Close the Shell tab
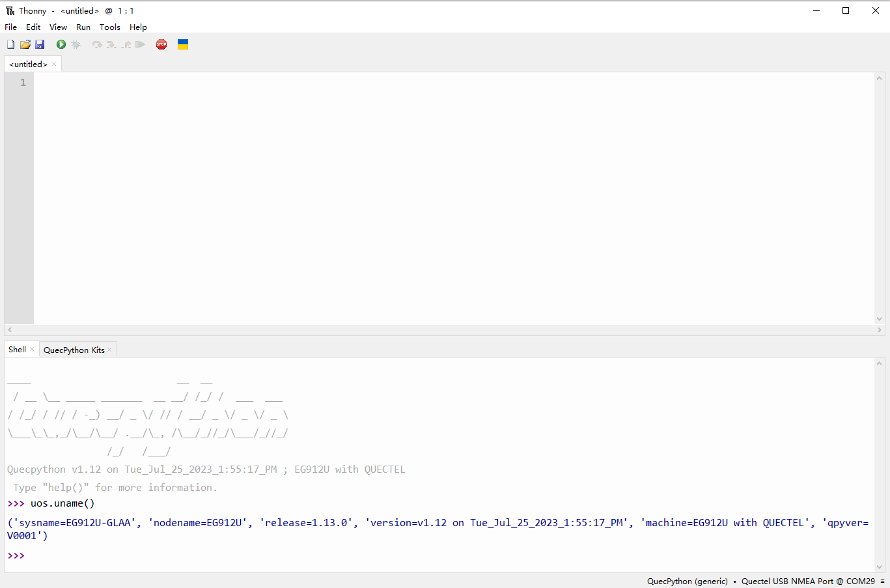Screen dimensions: 890x588 pos(32,350)
